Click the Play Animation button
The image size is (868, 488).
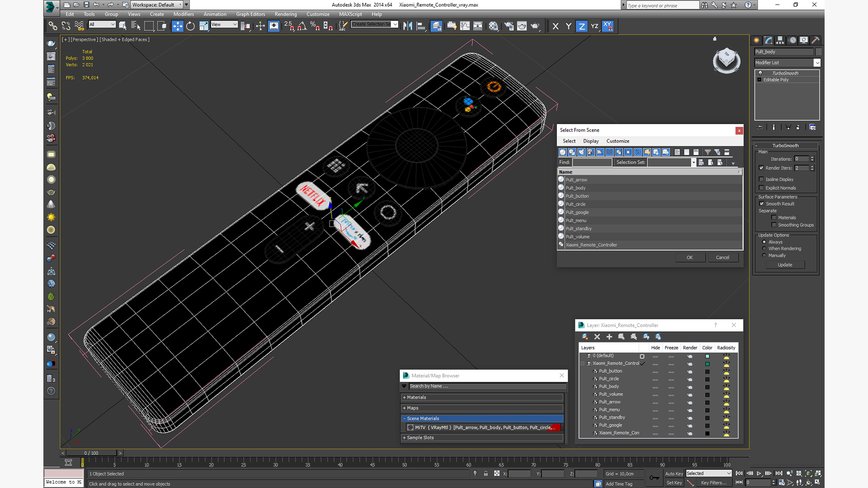pyautogui.click(x=759, y=474)
